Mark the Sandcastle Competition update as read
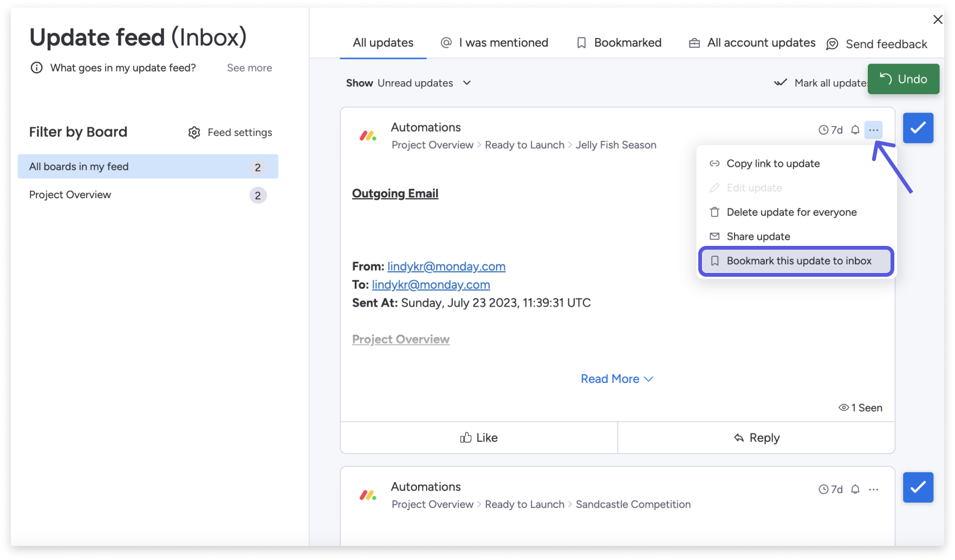The width and height of the screenshot is (955, 560). (x=918, y=487)
